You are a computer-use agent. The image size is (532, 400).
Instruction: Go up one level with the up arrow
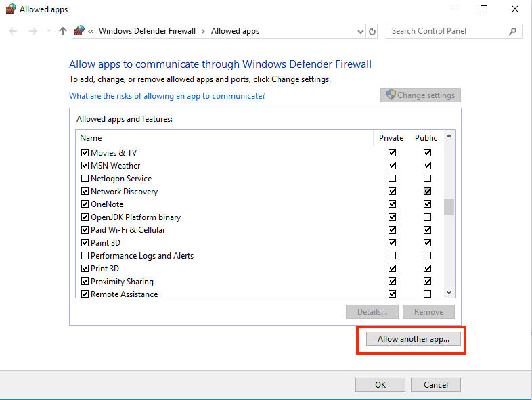click(x=63, y=31)
